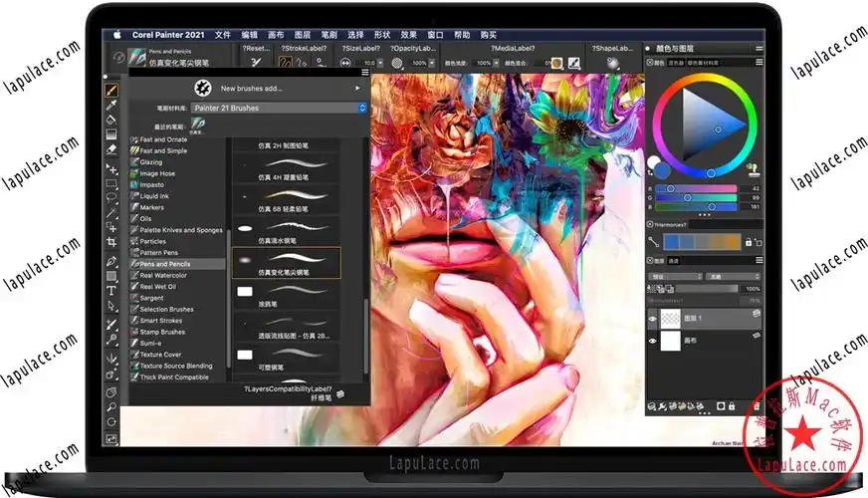Open the brush size value dropdown
Image resolution: width=868 pixels, height=498 pixels.
click(x=380, y=63)
